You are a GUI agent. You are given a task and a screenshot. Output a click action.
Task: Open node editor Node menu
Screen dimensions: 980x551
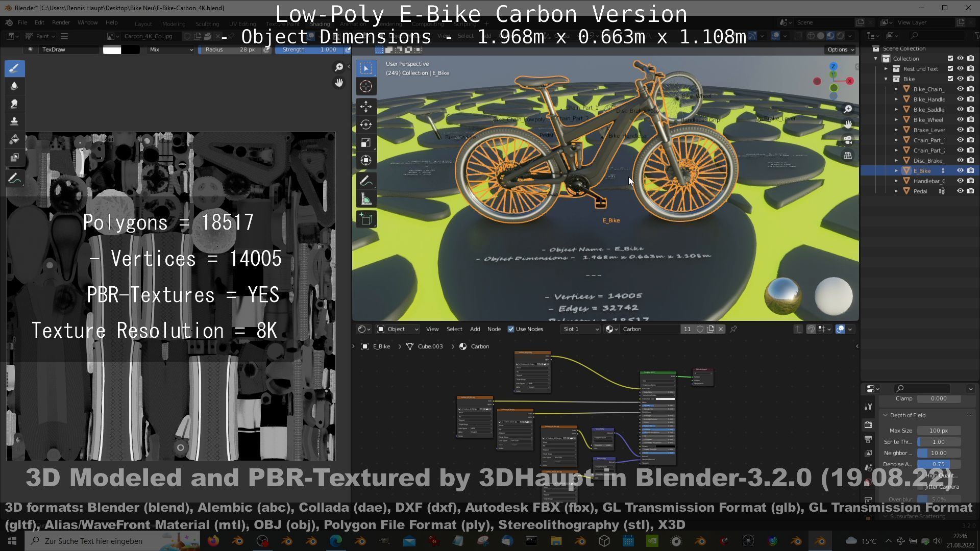(x=494, y=329)
